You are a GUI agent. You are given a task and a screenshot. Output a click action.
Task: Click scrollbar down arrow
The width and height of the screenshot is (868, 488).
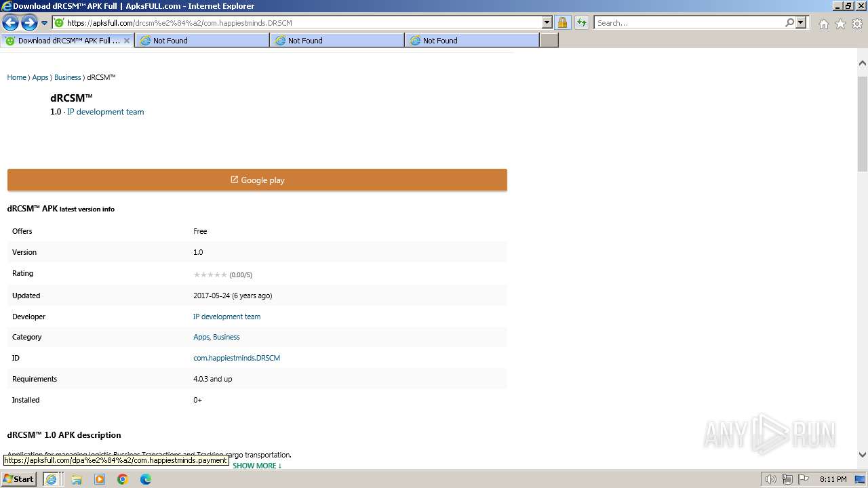[x=863, y=455]
